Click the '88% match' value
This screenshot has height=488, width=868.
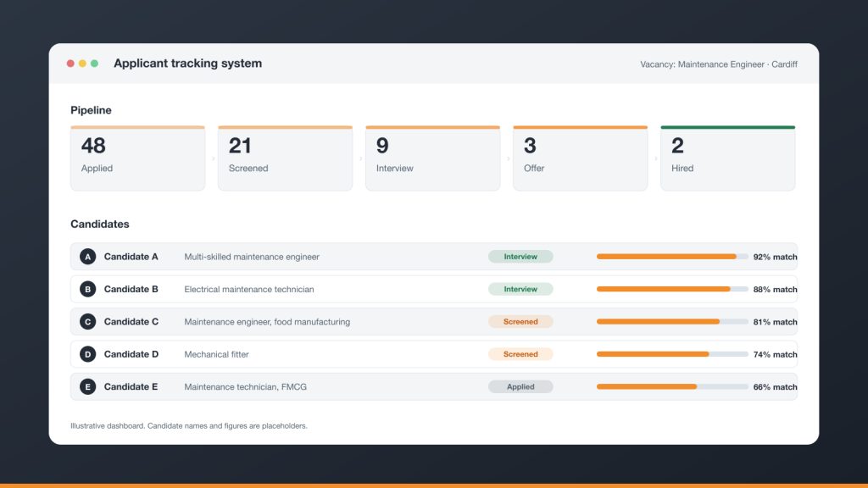point(775,290)
